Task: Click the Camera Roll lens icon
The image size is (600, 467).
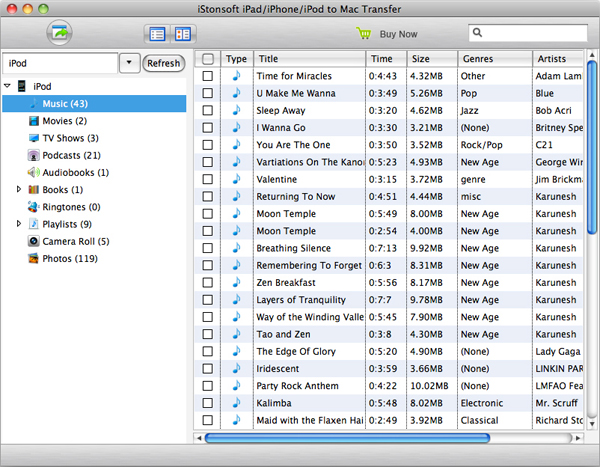Action: pos(34,241)
